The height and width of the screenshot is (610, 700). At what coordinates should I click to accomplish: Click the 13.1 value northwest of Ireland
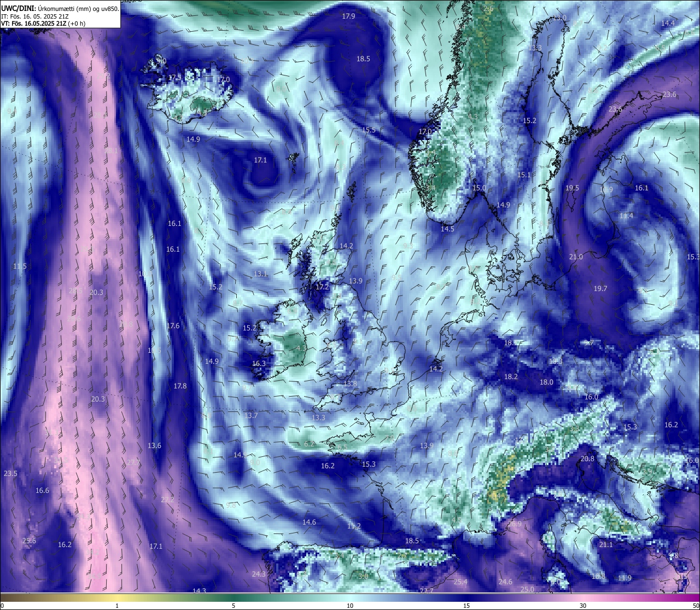coord(261,274)
